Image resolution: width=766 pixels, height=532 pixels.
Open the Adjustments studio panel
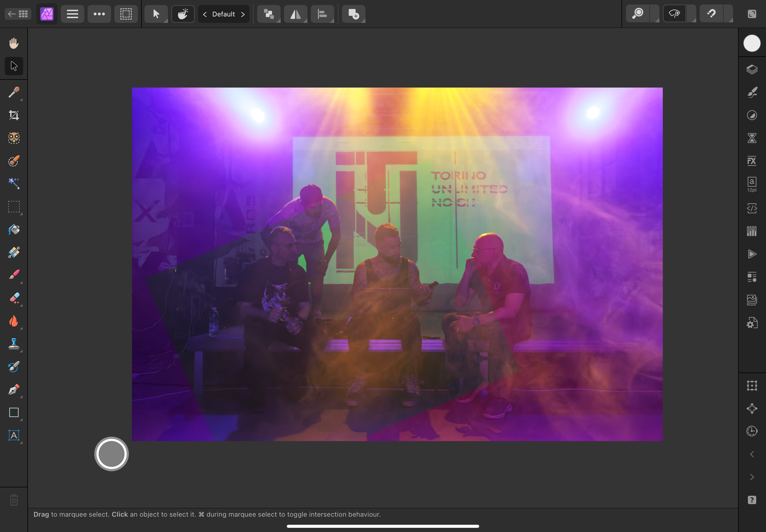point(752,115)
